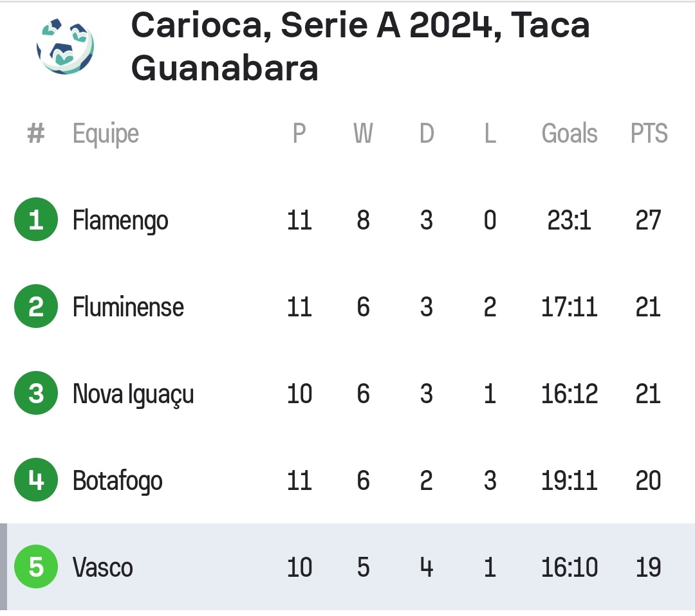
Task: Click the D draws column header
Action: 427,134
